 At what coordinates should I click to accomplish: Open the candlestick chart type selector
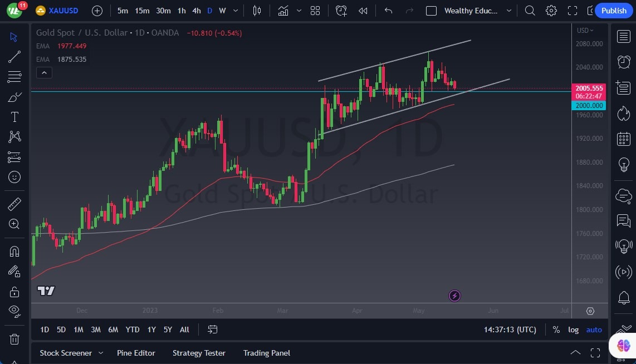pyautogui.click(x=257, y=11)
